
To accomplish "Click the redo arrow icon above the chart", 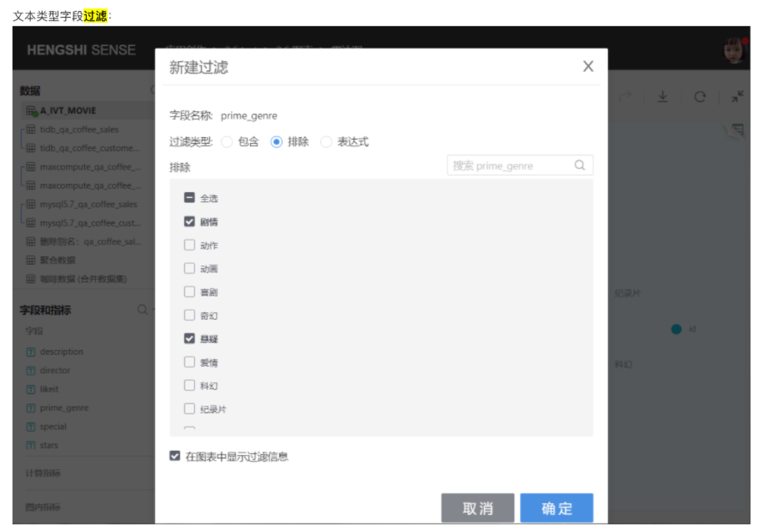I will [x=626, y=97].
